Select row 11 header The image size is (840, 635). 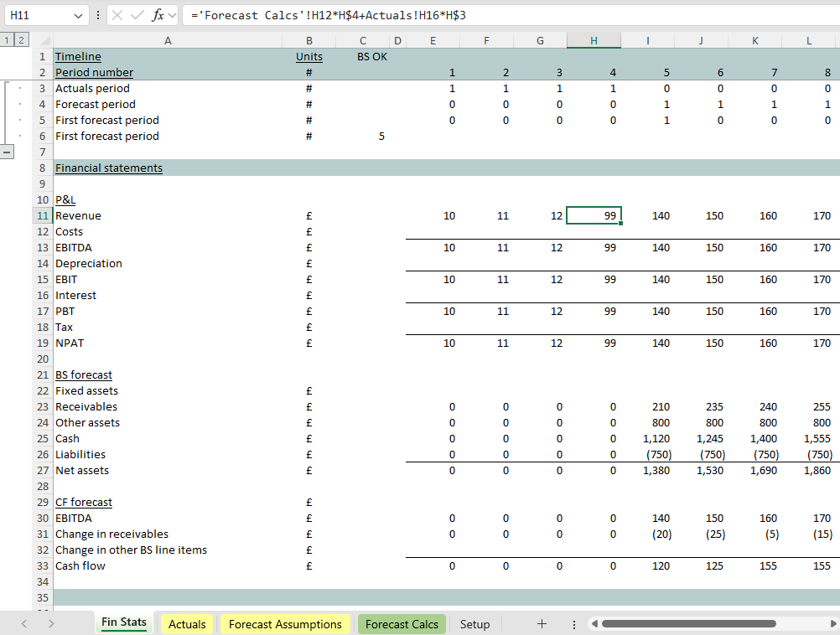[x=42, y=216]
